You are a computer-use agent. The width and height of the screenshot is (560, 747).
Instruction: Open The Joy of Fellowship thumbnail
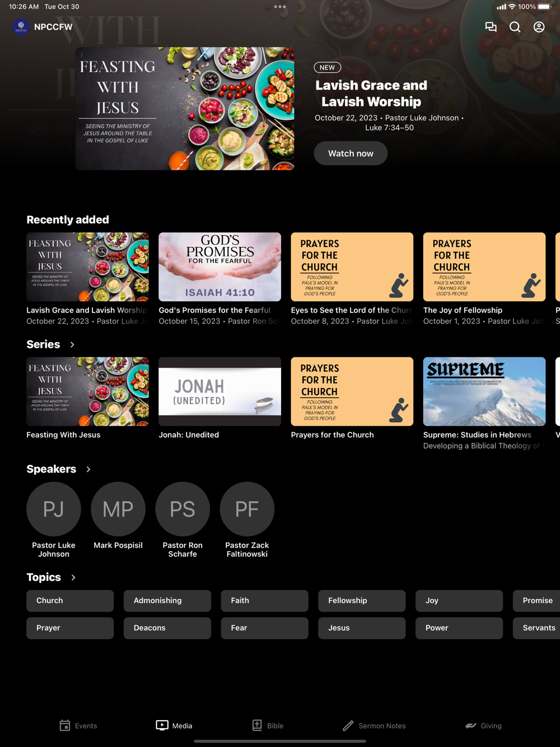coord(484,267)
